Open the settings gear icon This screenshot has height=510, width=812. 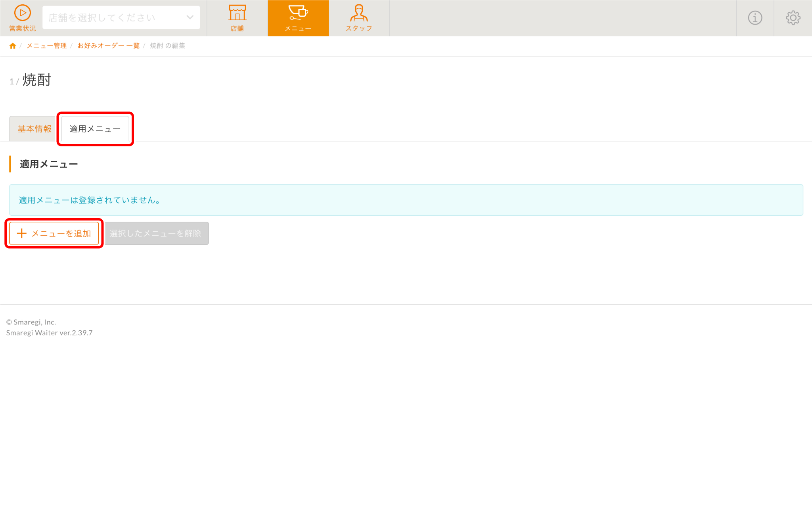point(793,18)
